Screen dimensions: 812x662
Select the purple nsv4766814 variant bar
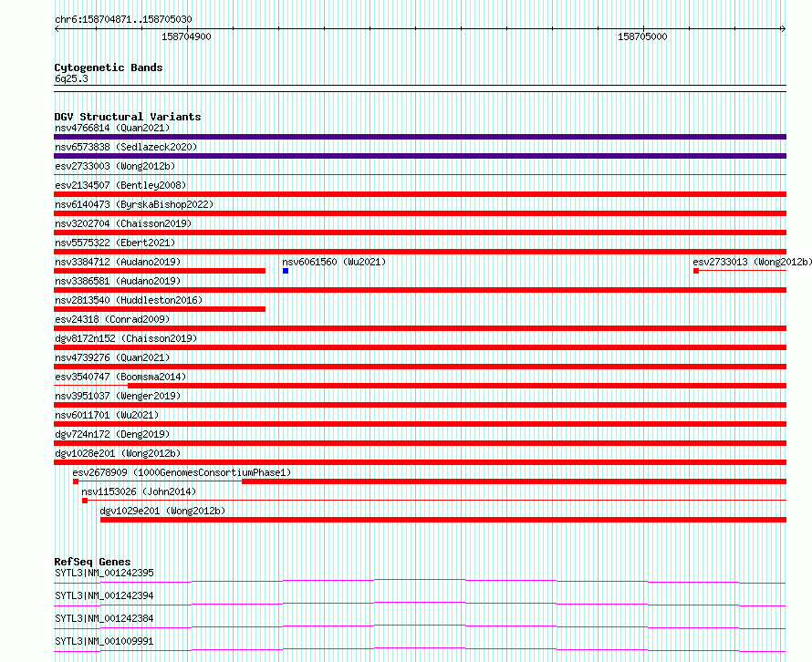click(420, 137)
